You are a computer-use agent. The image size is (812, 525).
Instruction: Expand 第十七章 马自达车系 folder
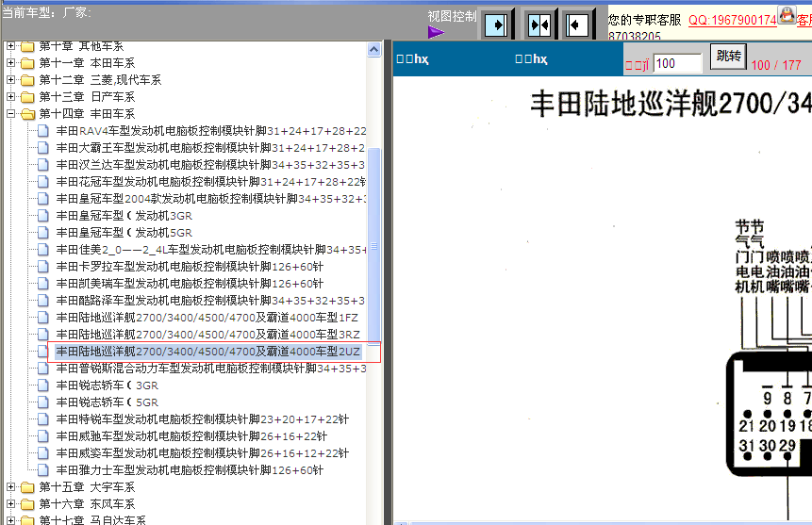(10, 520)
